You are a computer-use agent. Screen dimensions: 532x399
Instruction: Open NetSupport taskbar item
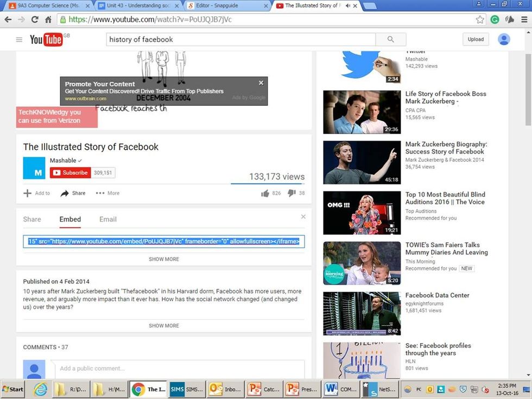[x=379, y=389]
